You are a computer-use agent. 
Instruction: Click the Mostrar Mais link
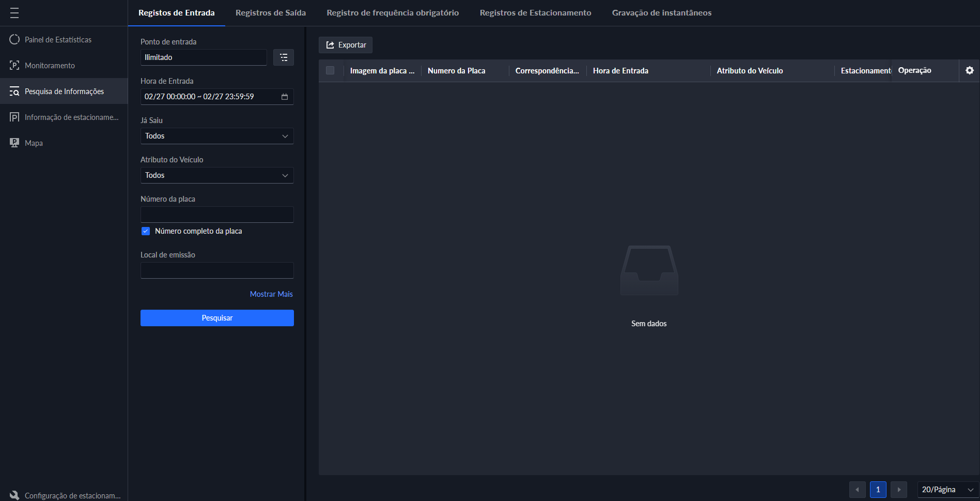[271, 294]
